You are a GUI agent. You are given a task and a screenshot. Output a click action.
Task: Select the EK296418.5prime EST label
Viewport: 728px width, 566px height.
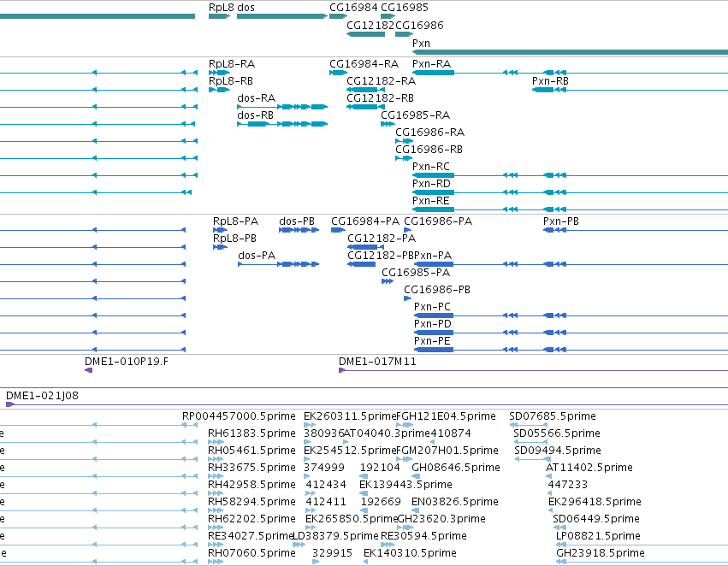(x=595, y=502)
